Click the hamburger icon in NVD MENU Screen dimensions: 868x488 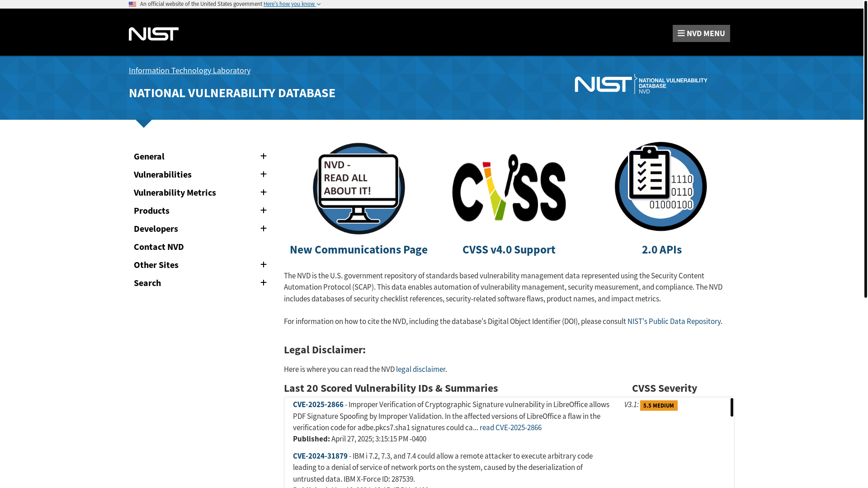tap(681, 33)
